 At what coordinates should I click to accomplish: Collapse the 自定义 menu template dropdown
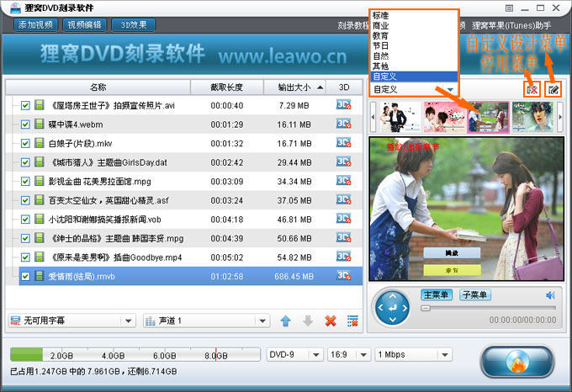pos(450,89)
